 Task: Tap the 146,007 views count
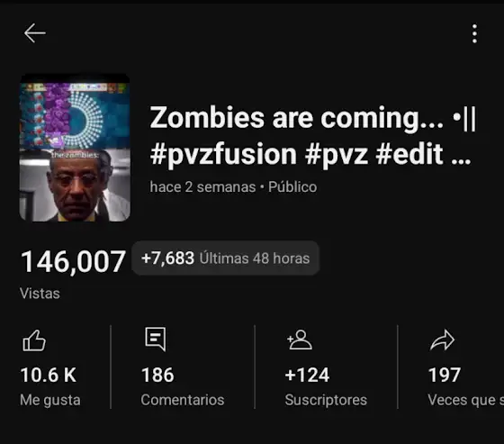pos(73,261)
